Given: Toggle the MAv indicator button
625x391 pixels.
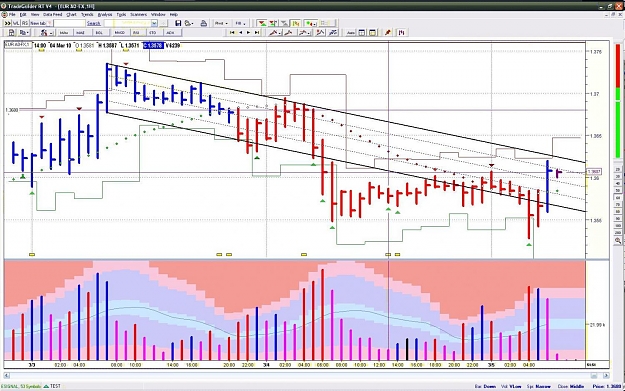Looking at the screenshot, I should 64,33.
